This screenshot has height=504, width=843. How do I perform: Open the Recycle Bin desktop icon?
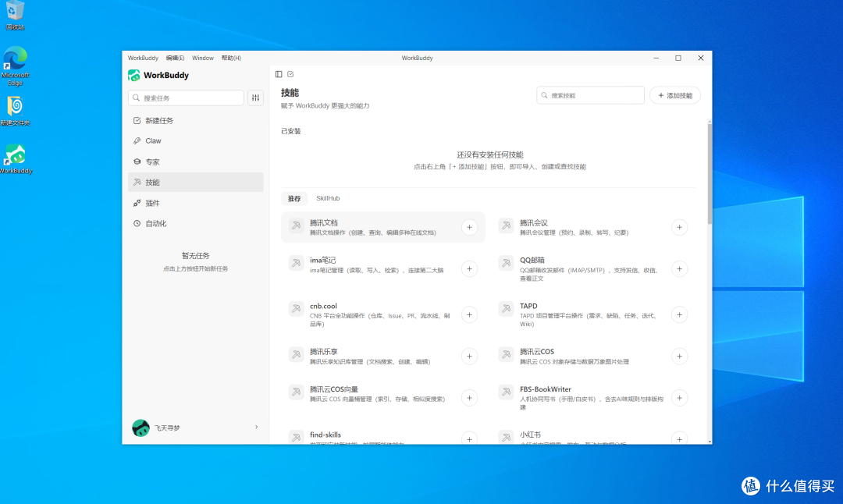point(15,15)
